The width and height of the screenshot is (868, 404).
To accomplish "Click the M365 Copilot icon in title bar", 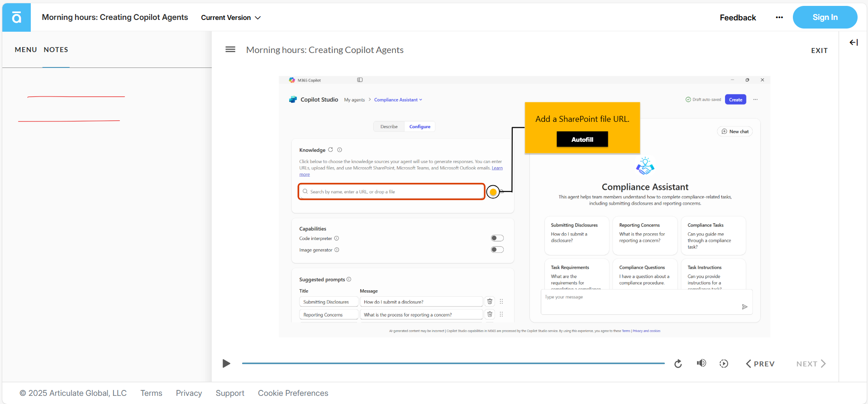I will coord(292,80).
